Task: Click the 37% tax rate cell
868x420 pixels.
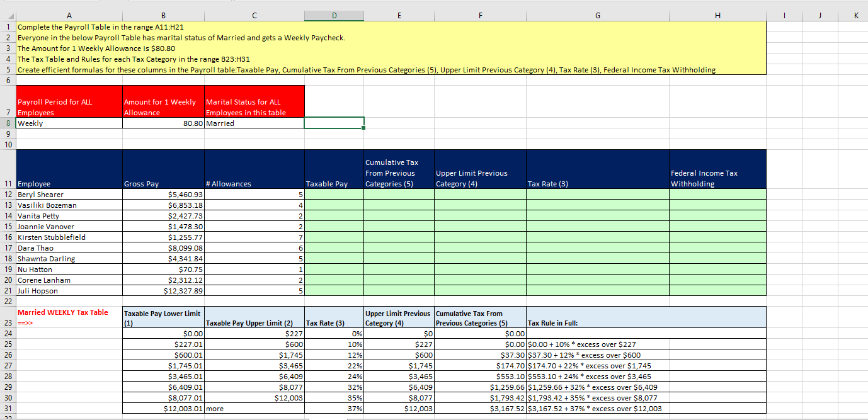Action: pyautogui.click(x=334, y=409)
